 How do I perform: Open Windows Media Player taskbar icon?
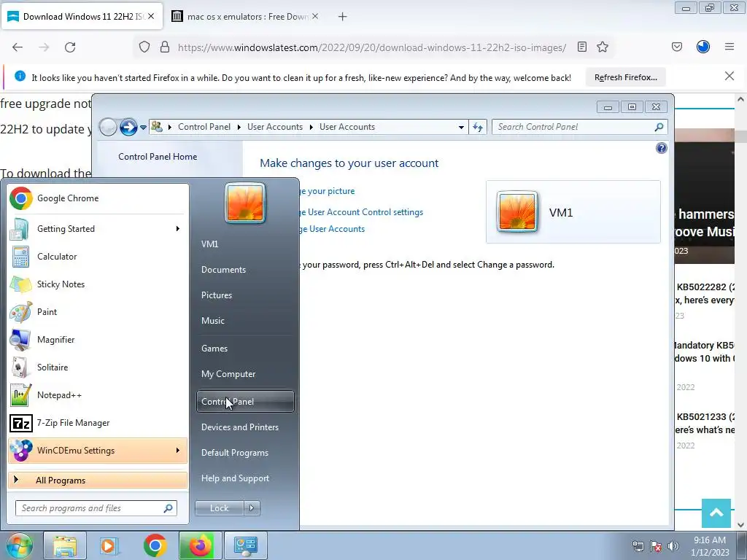[x=109, y=545]
